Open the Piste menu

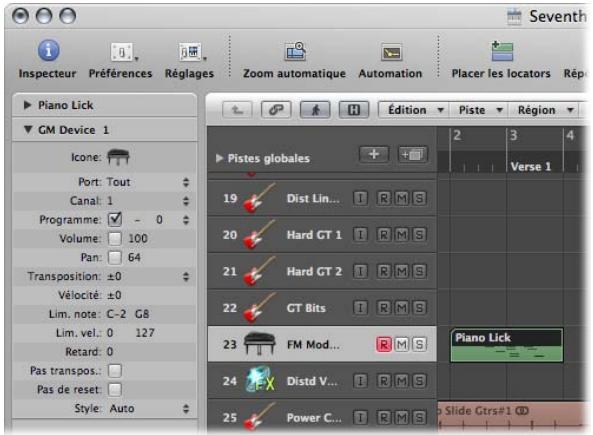tap(479, 110)
